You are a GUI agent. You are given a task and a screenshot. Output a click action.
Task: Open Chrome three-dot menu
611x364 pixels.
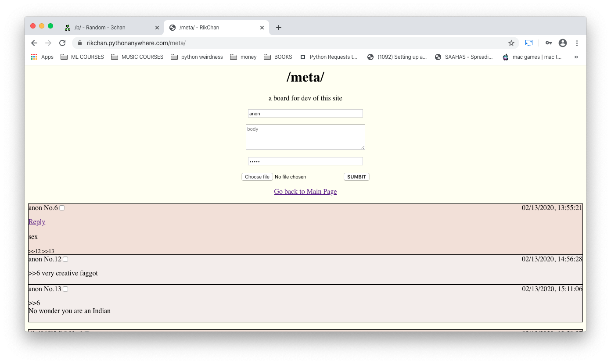577,43
